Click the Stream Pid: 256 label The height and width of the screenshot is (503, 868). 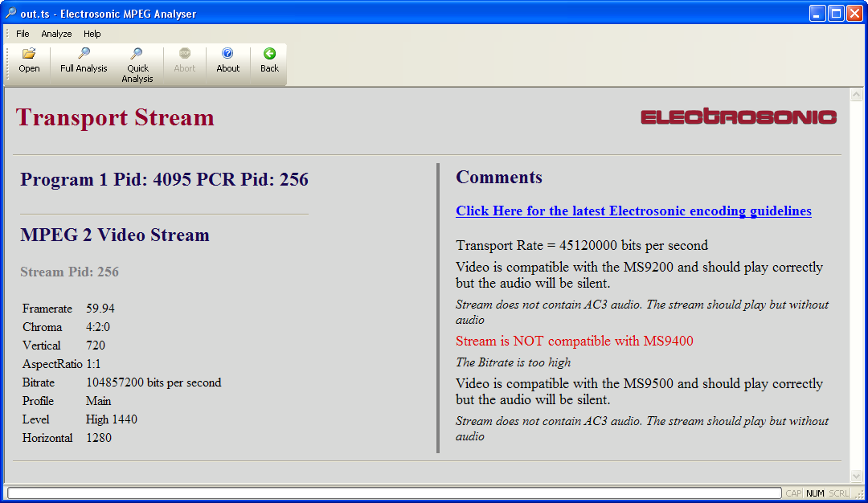[69, 272]
